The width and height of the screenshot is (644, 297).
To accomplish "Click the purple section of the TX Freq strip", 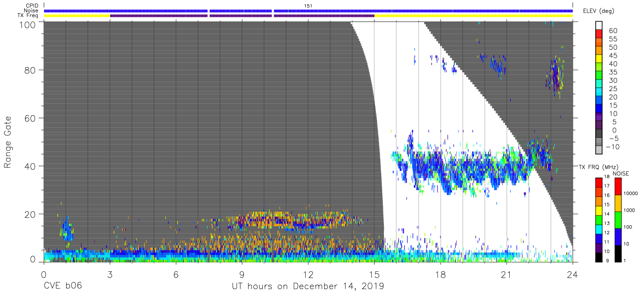I will pos(241,16).
